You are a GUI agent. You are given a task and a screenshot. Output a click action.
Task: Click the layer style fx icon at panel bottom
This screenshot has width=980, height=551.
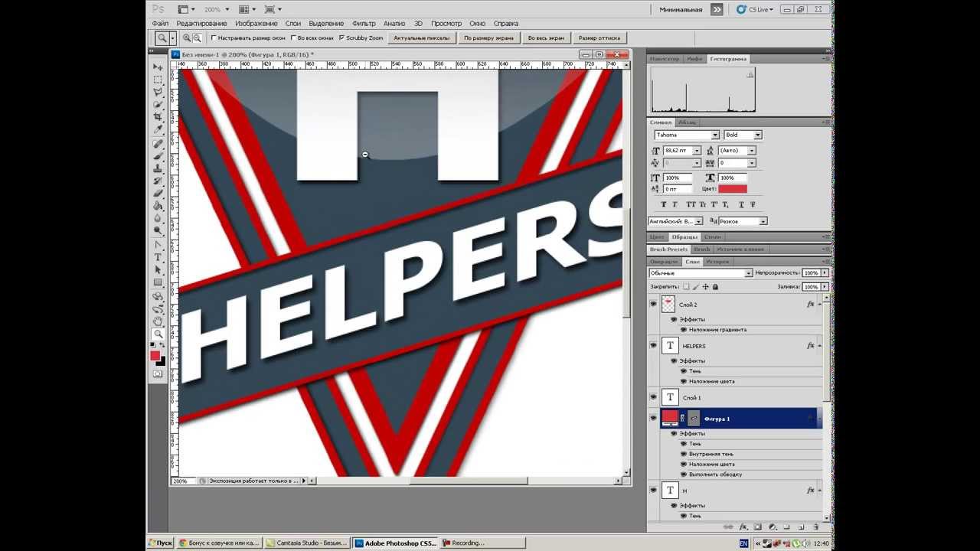(743, 527)
